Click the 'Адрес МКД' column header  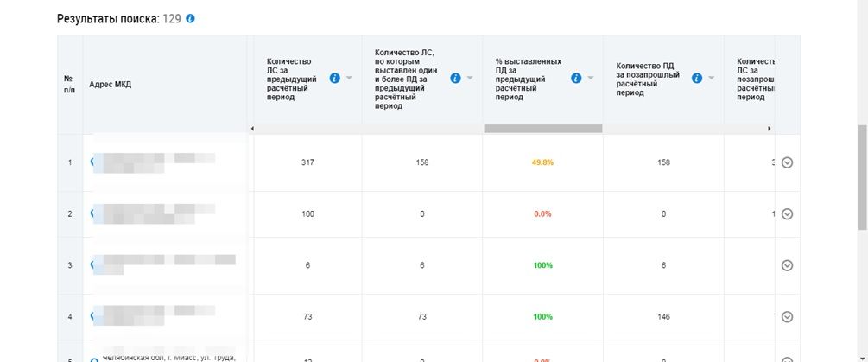click(109, 85)
